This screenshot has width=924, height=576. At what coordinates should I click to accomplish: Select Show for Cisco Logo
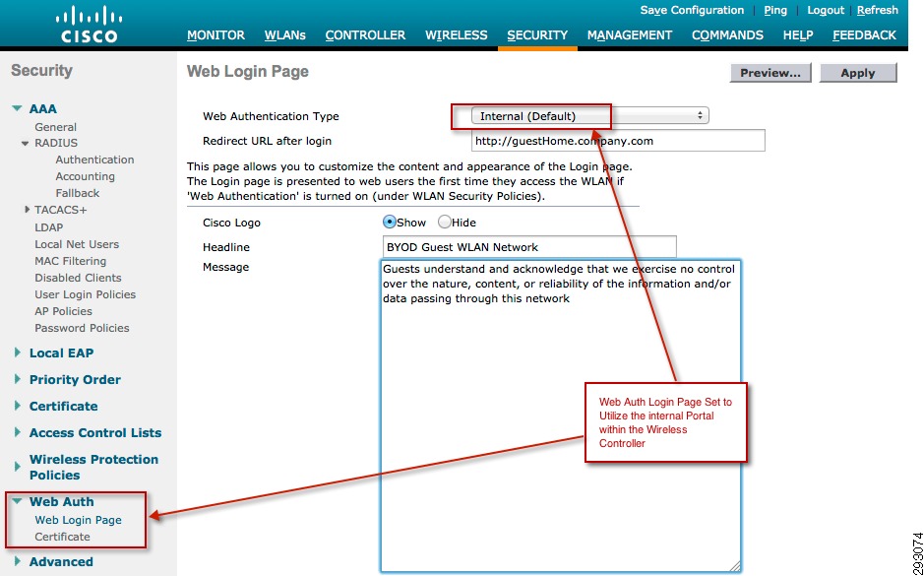[389, 223]
